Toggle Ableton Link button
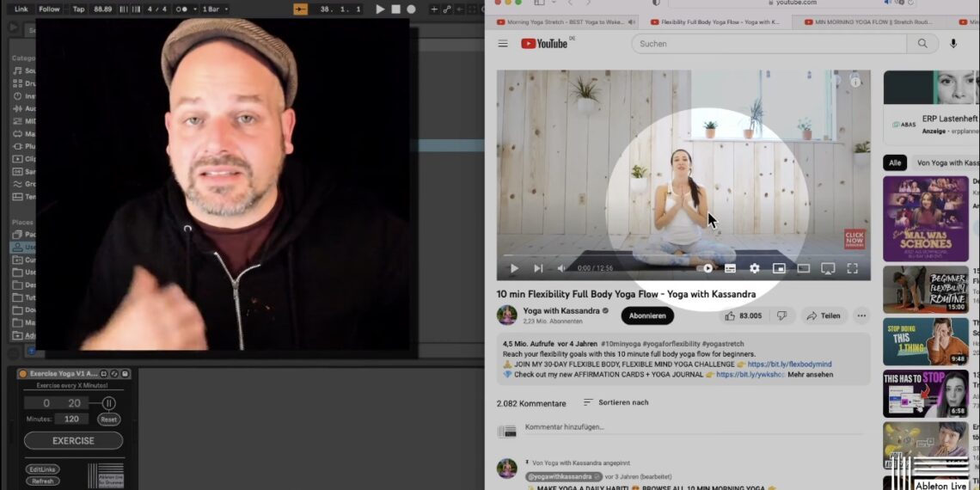This screenshot has height=490, width=980. (x=21, y=9)
